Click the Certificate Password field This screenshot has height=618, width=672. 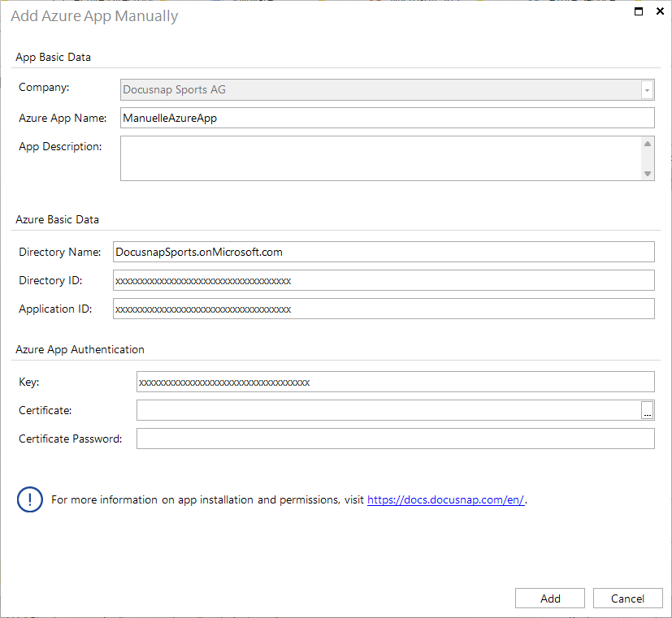395,439
